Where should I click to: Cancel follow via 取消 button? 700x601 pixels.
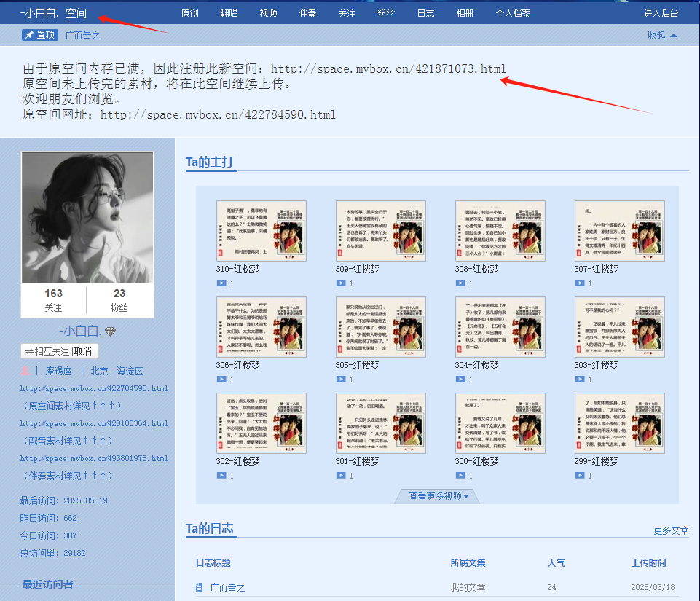click(x=84, y=351)
